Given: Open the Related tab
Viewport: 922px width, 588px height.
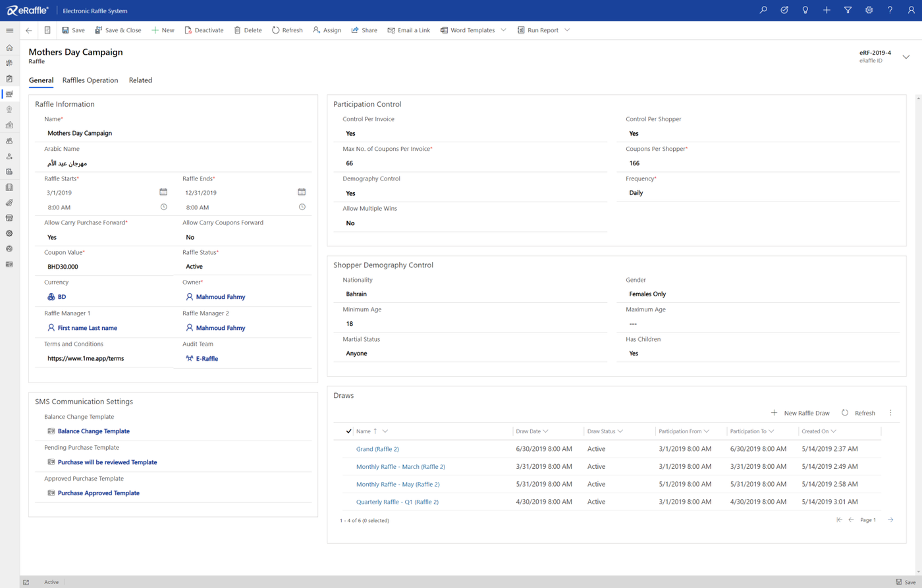Looking at the screenshot, I should pos(140,80).
